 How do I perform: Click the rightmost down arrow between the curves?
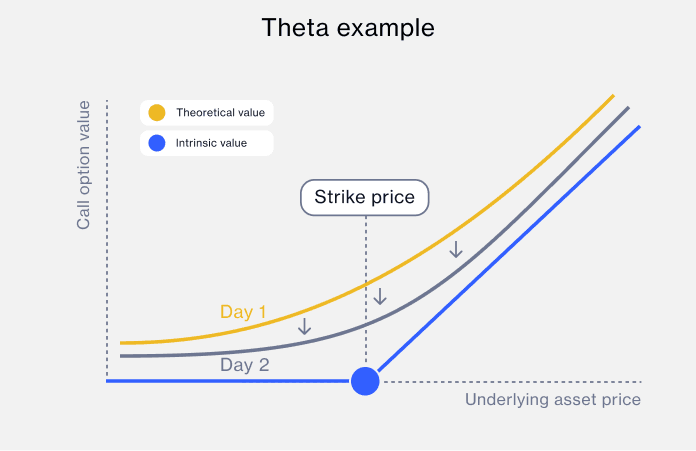456,249
